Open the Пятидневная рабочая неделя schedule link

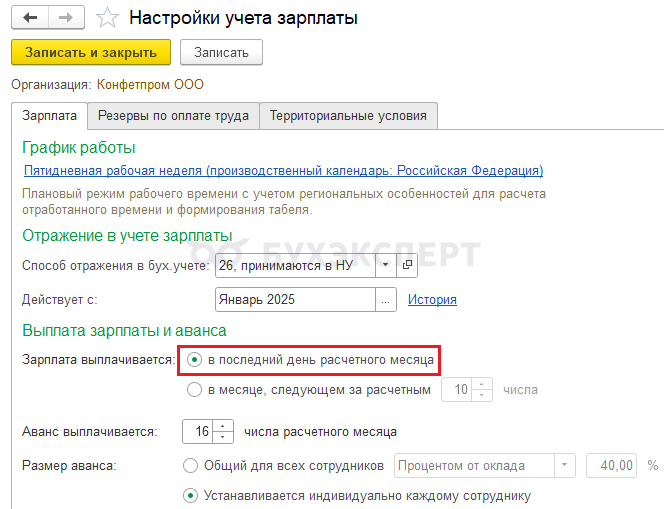click(282, 170)
